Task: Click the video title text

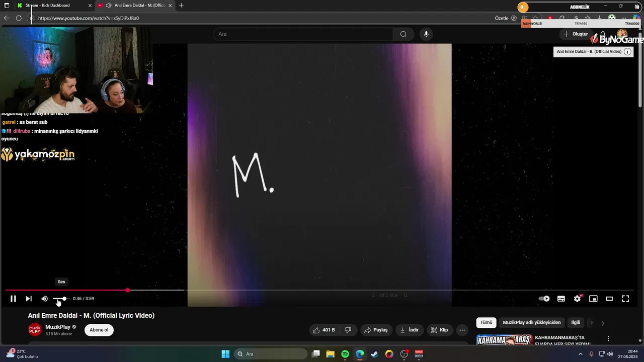Action: (91, 315)
